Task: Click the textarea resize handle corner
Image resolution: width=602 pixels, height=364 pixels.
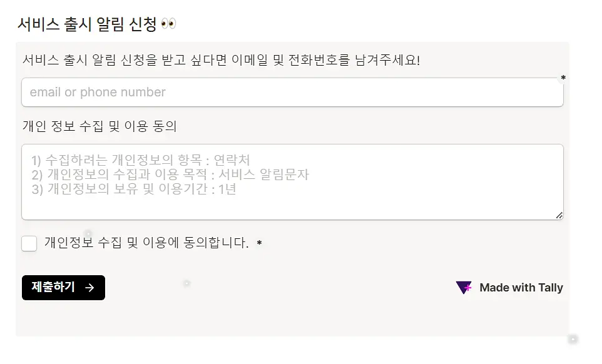Action: [x=559, y=216]
